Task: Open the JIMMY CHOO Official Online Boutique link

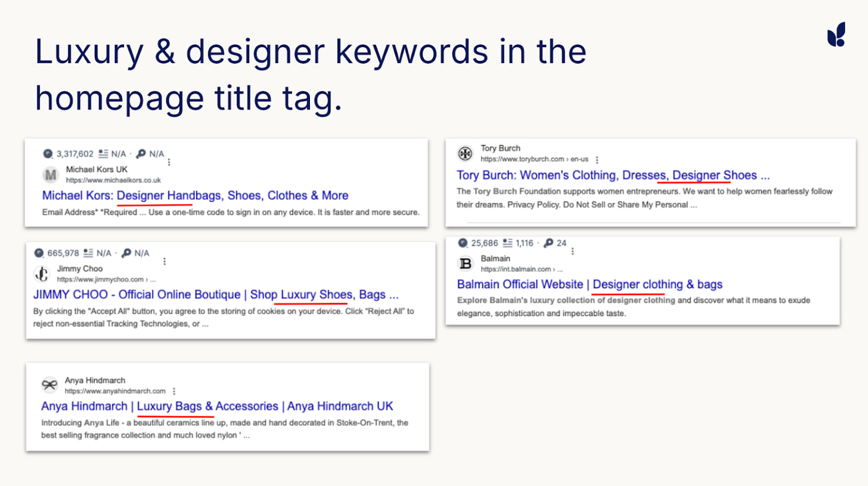Action: [216, 295]
